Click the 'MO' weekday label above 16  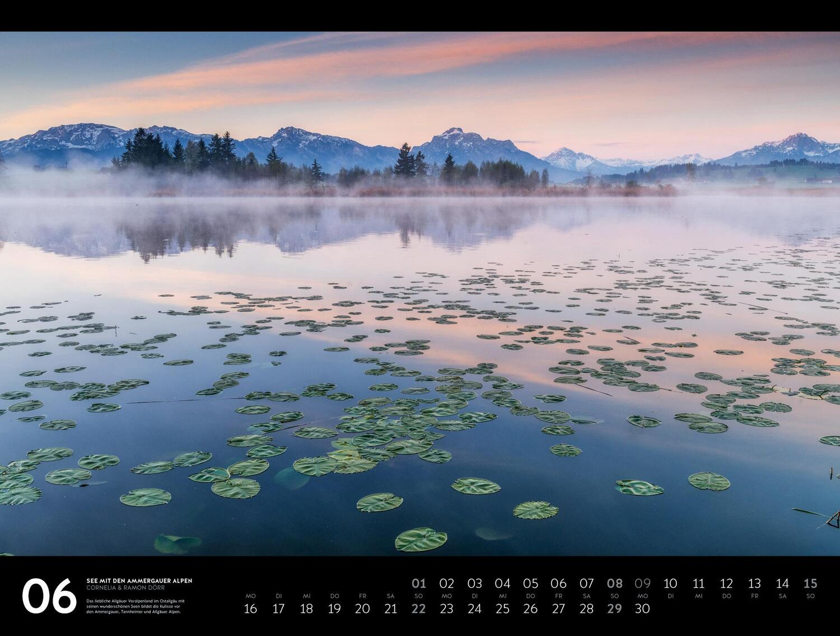tap(250, 596)
